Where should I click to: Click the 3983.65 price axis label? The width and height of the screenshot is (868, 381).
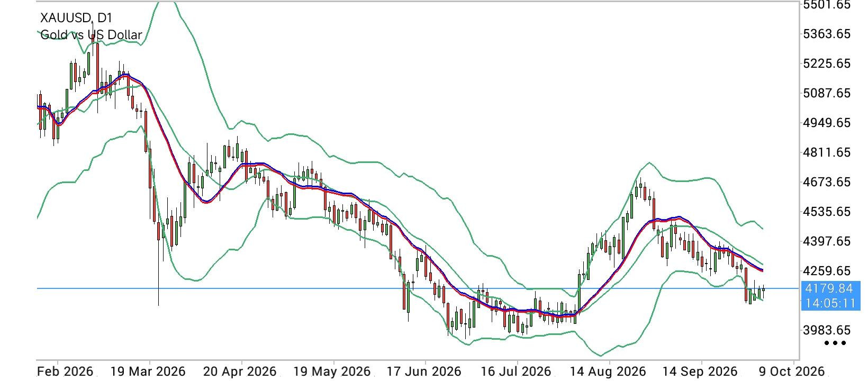827,330
